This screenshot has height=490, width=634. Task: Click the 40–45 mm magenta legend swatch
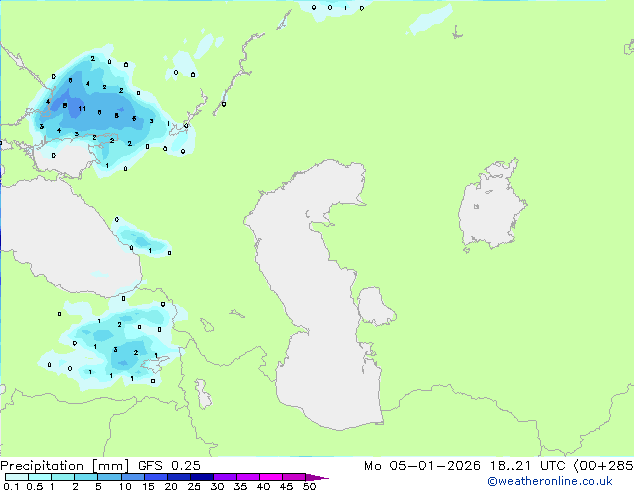(x=271, y=477)
